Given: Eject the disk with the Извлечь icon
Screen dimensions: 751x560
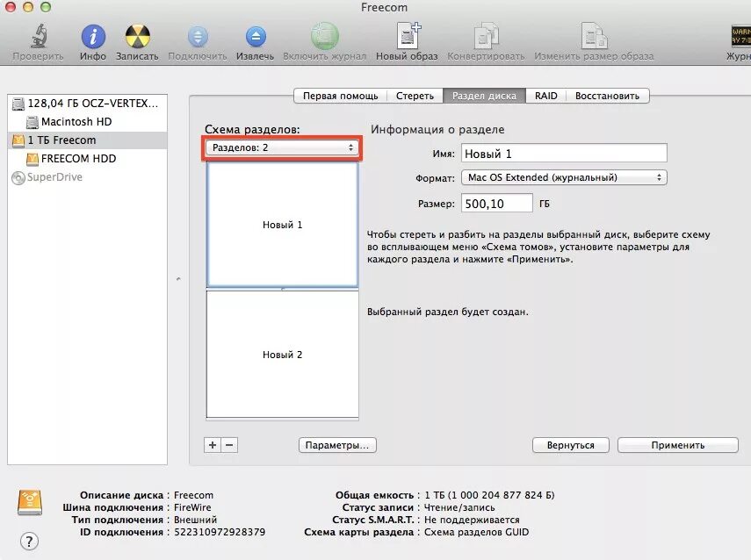Looking at the screenshot, I should (256, 36).
